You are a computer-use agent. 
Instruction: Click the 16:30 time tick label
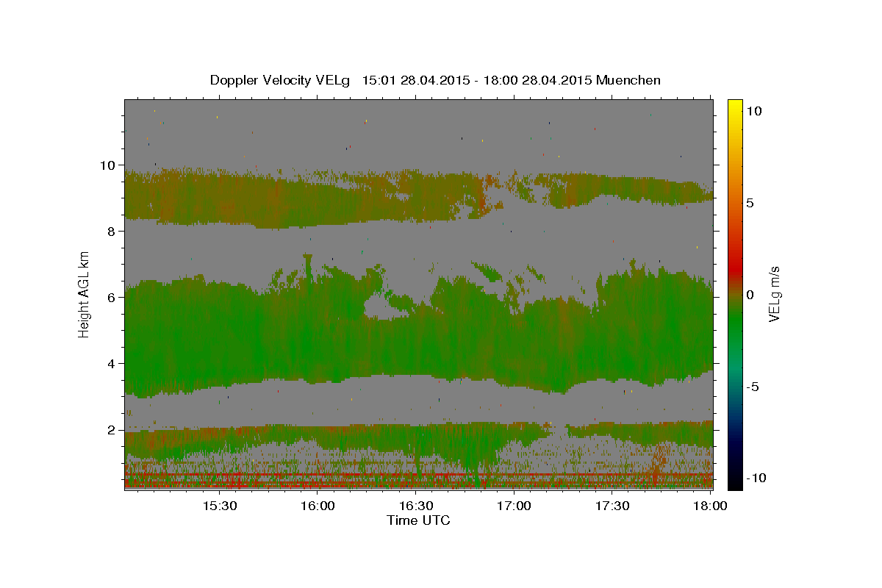(x=416, y=506)
